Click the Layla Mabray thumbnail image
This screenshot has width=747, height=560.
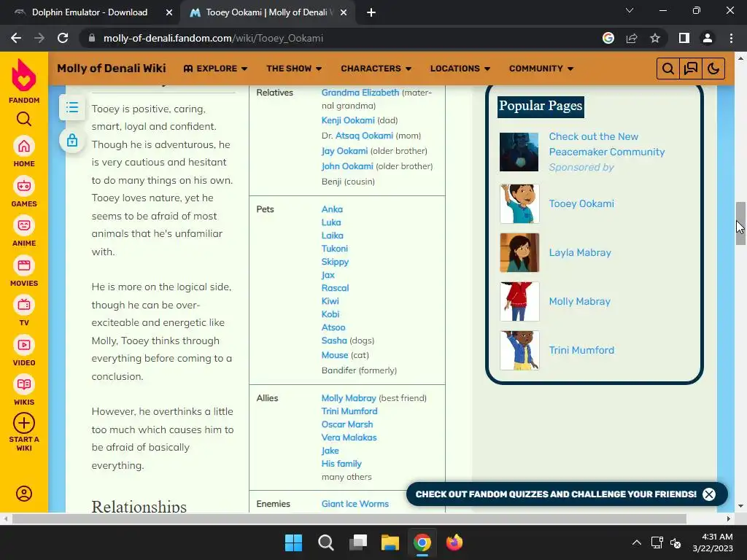coord(519,252)
